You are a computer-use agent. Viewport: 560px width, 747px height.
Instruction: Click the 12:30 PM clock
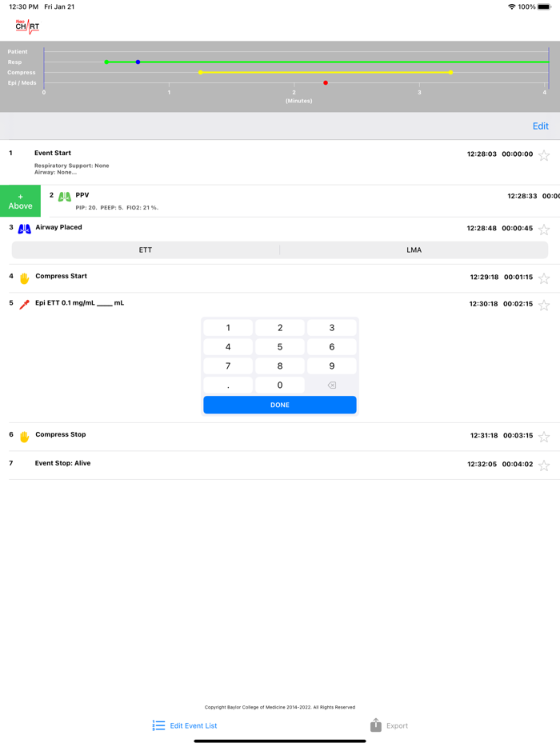tap(23, 6)
